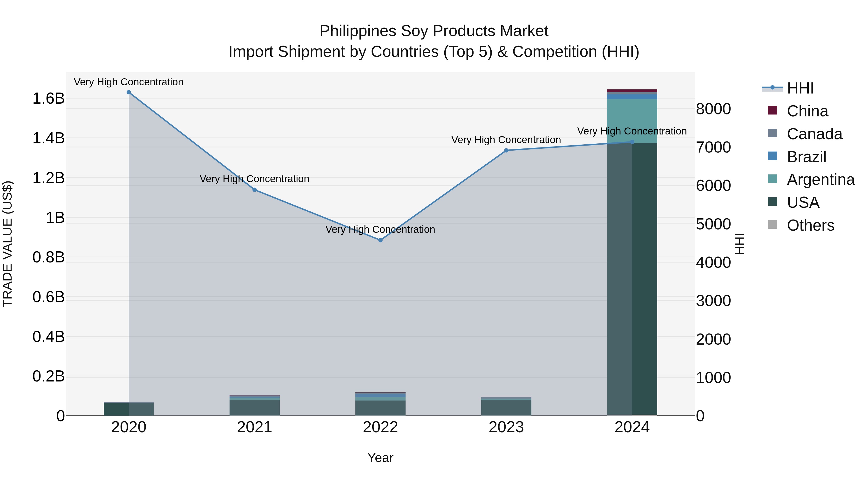Click the 2020 HHI data point
868x488 pixels.
point(129,92)
